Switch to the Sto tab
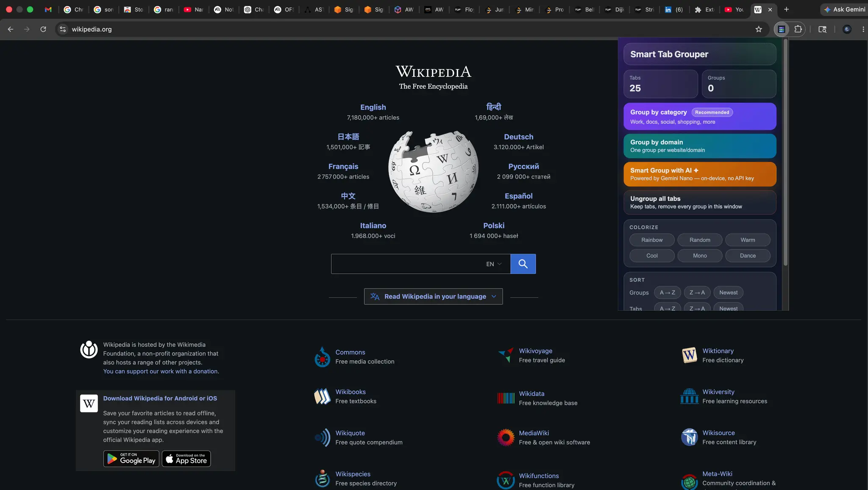 point(134,9)
